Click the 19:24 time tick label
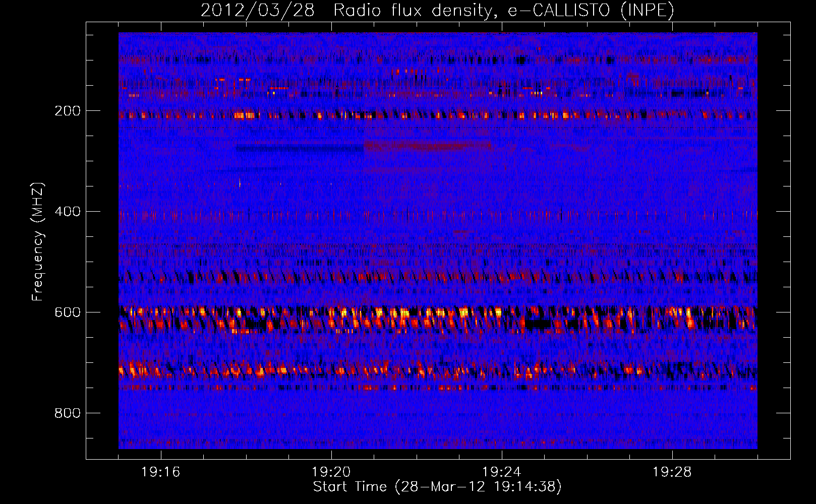Screen dimensions: 816x504 pyautogui.click(x=502, y=472)
